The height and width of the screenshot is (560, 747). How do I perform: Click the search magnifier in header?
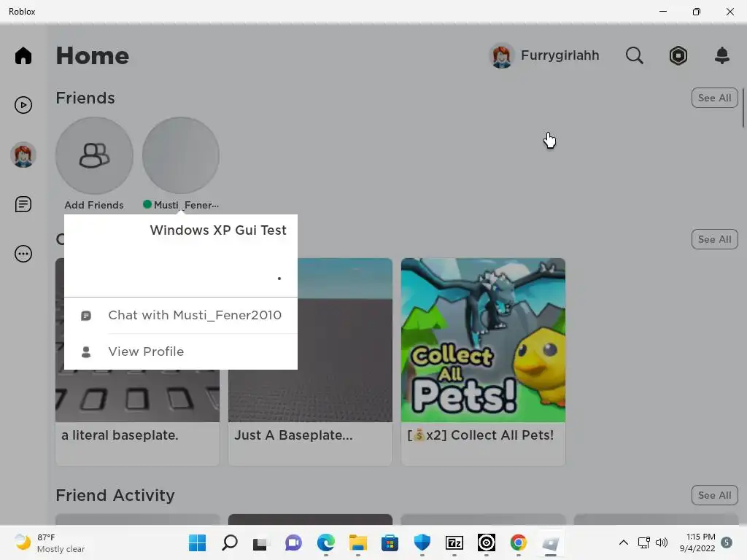pos(634,55)
